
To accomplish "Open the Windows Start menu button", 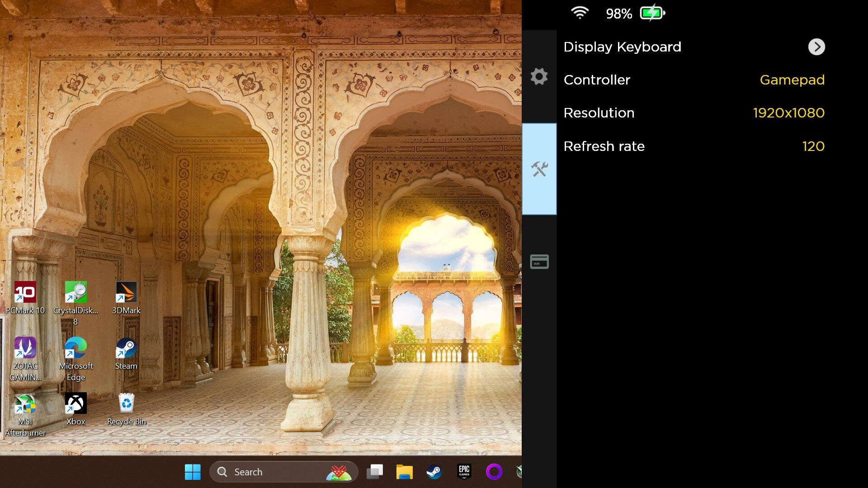I will (193, 472).
